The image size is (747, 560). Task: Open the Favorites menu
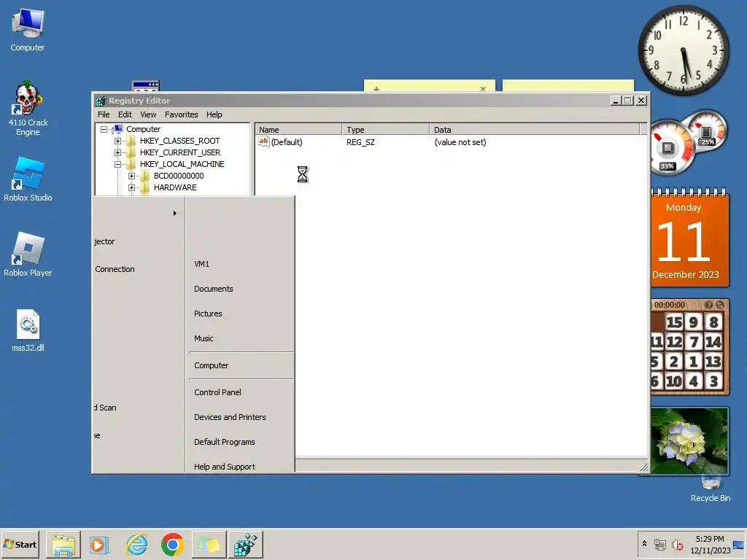[181, 114]
